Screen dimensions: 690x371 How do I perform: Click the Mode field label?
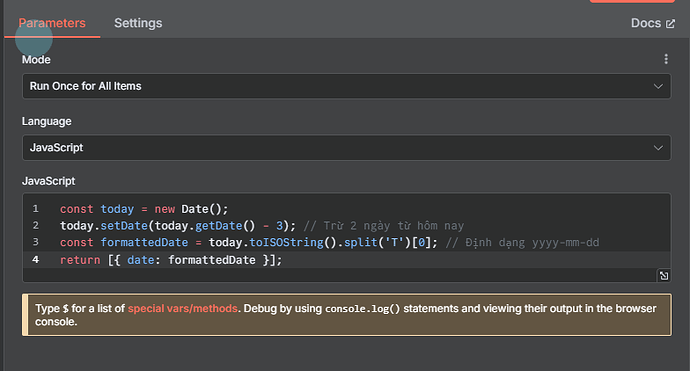coord(36,60)
